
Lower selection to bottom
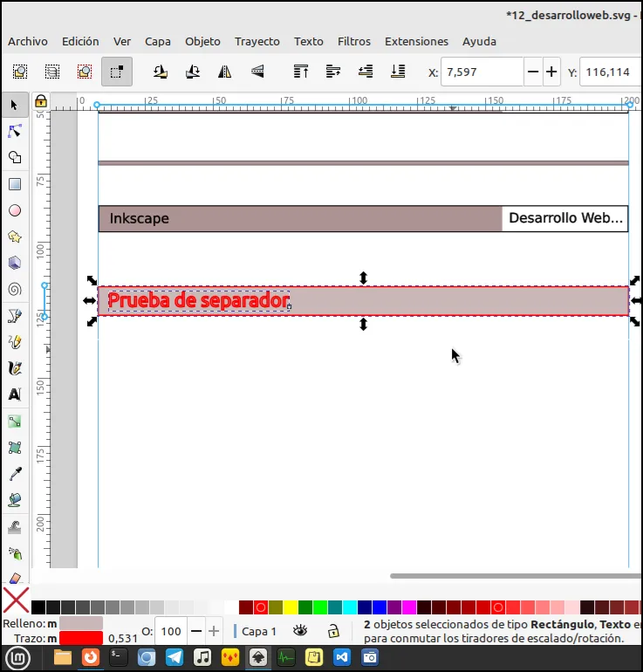click(398, 72)
